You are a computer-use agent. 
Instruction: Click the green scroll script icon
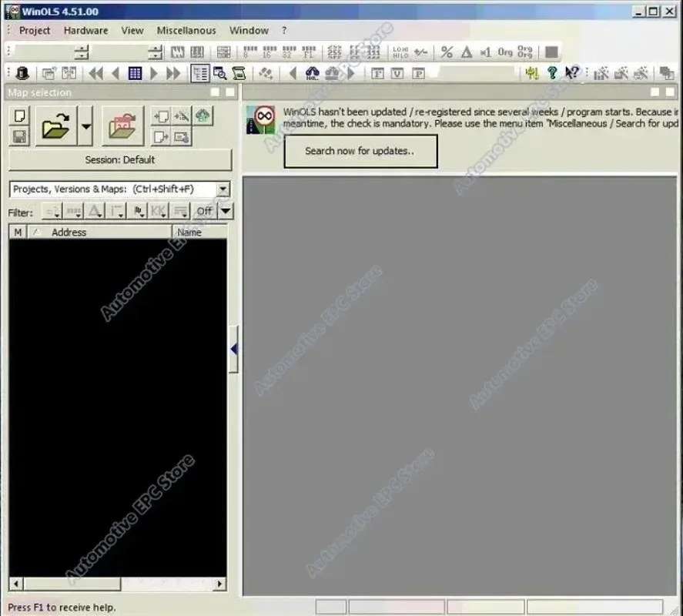239,73
